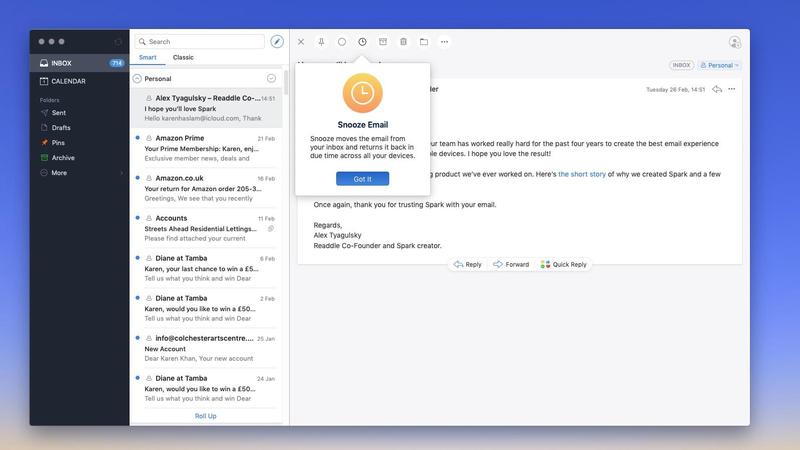Collapse the Personal section in message list
The width and height of the screenshot is (800, 450).
(x=138, y=78)
